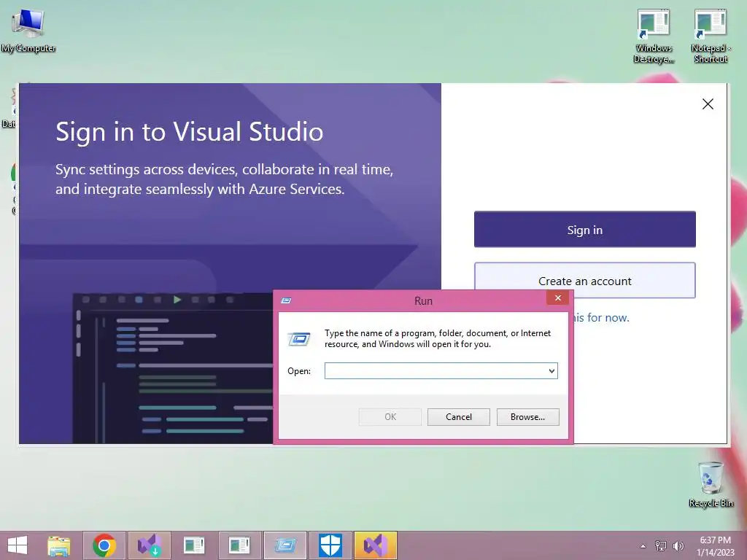This screenshot has height=560, width=747.
Task: Close the Visual Studio sign-in window
Action: tap(708, 104)
